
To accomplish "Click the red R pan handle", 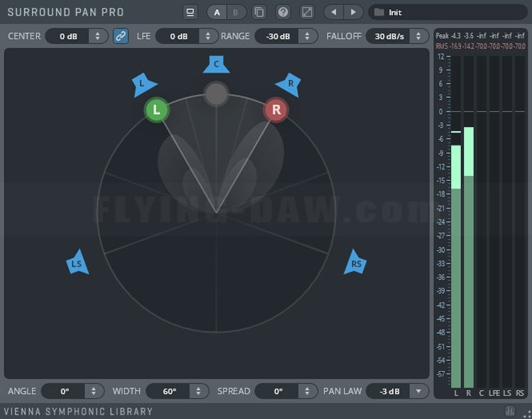I will click(x=276, y=110).
